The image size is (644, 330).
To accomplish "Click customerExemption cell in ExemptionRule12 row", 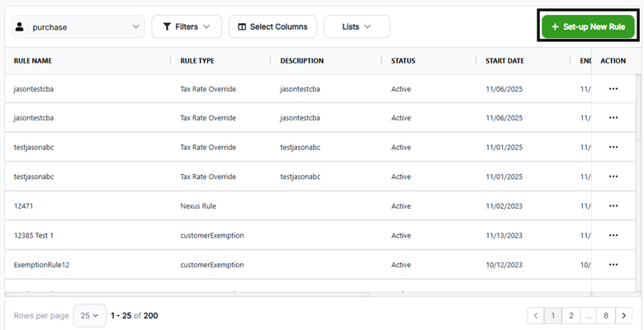I will (212, 265).
